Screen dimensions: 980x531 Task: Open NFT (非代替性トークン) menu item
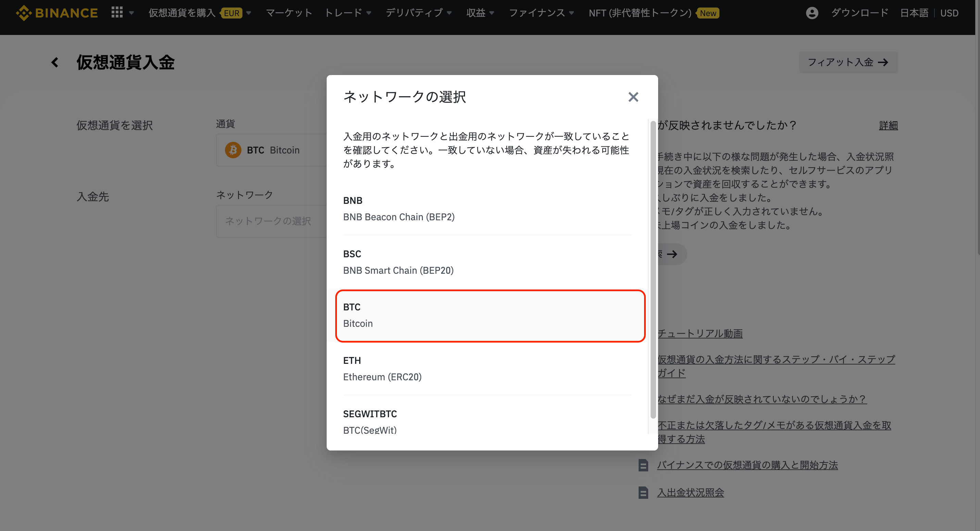(640, 13)
